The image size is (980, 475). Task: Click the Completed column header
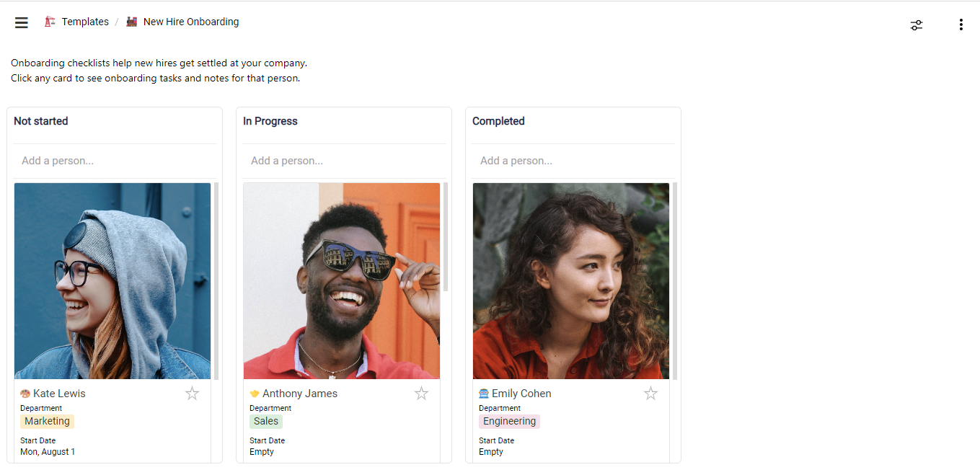pos(498,121)
